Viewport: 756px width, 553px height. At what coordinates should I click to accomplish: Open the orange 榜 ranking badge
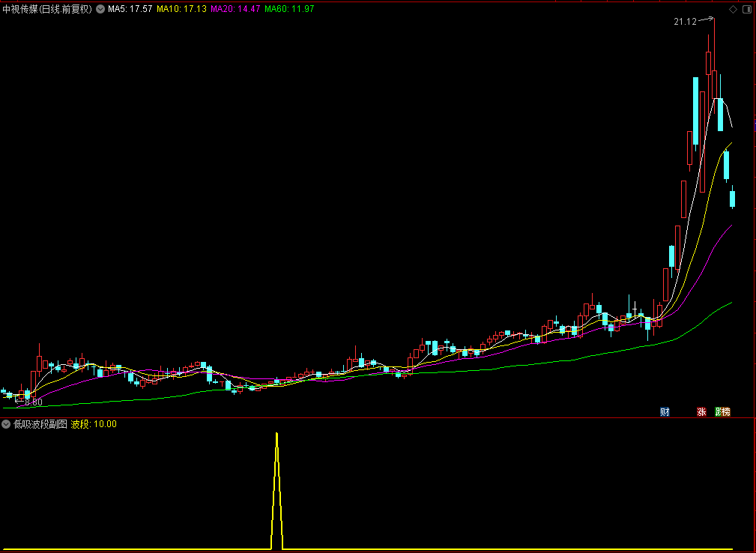click(x=725, y=411)
